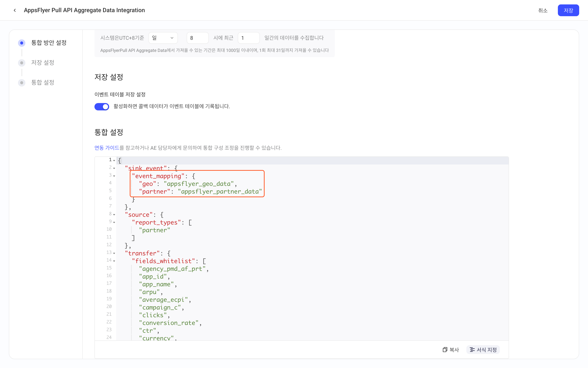Click the days input field showing 1

[249, 38]
